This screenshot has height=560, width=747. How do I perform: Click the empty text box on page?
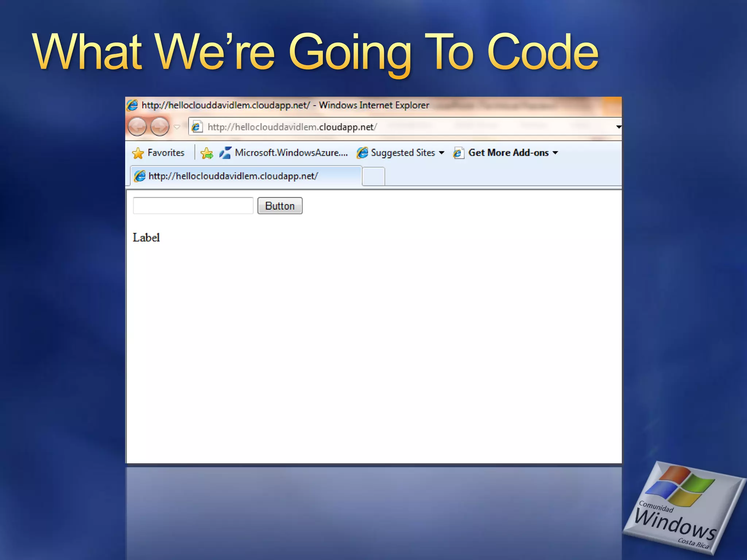click(x=193, y=206)
